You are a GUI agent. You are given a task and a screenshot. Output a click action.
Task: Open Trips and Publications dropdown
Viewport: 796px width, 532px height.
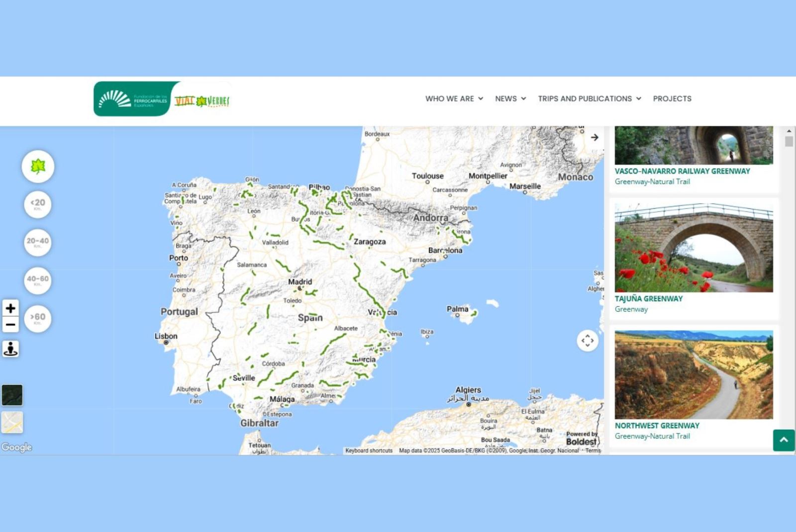tap(589, 99)
